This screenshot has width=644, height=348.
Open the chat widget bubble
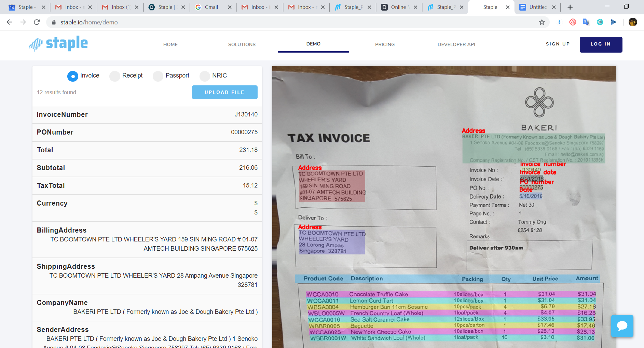(622, 326)
